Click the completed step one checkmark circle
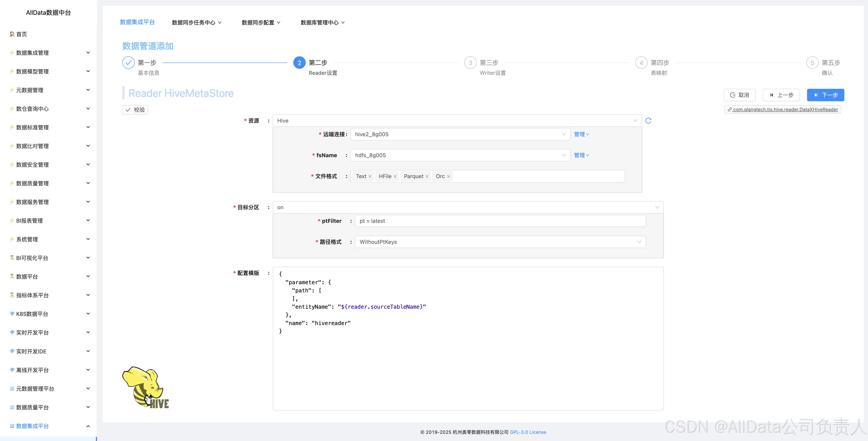 click(x=128, y=63)
